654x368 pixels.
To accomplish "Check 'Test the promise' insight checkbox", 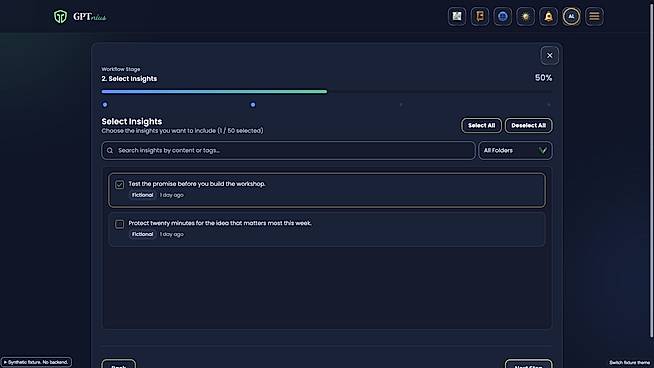I will click(120, 184).
